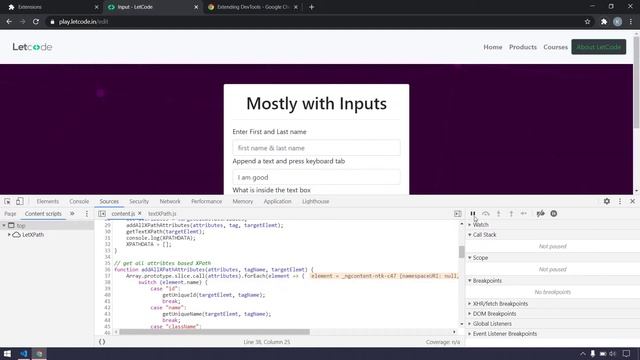Click the vertical code editor scrollbar thumb
Image resolution: width=640 pixels, height=360 pixels.
coord(461,252)
